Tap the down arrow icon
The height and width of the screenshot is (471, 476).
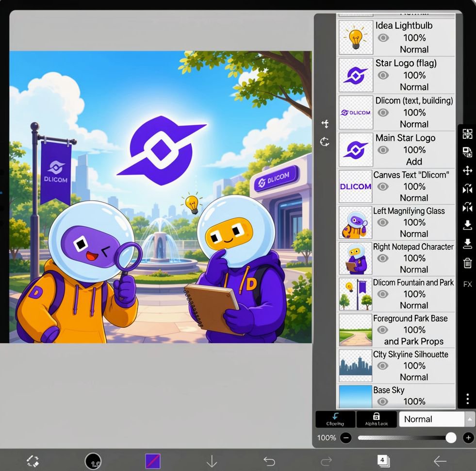[212, 461]
